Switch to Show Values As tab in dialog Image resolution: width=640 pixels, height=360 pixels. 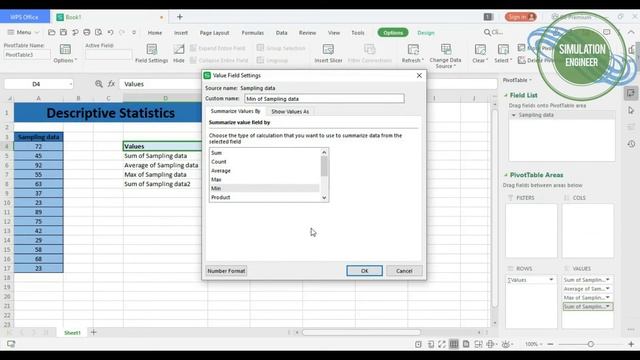pos(290,111)
